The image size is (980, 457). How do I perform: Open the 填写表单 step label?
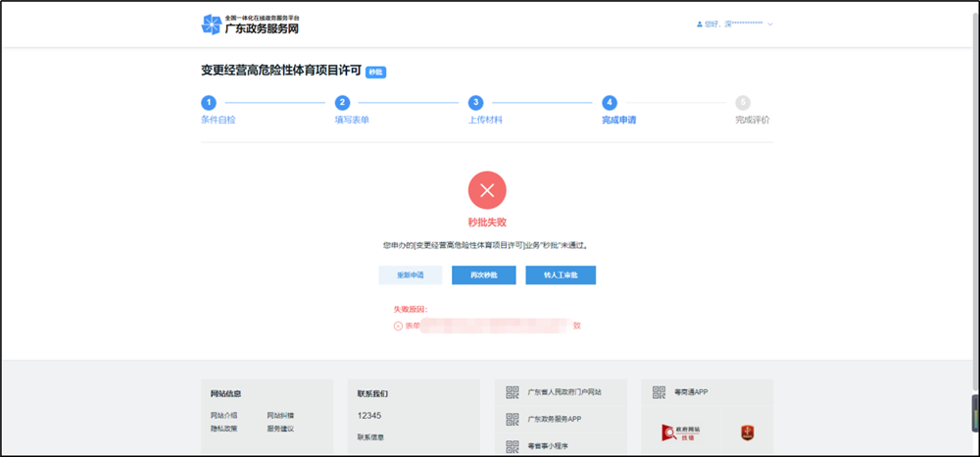pyautogui.click(x=352, y=120)
